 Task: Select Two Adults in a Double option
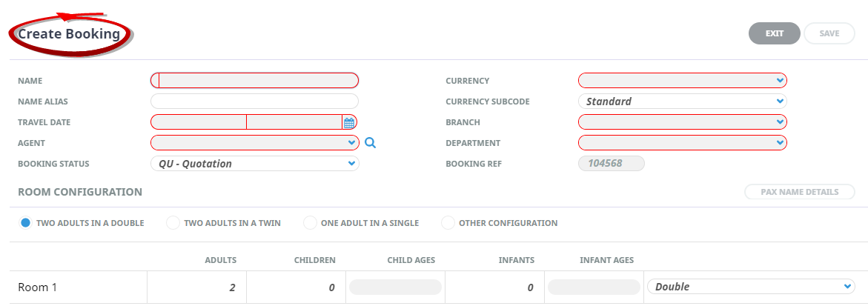[x=27, y=223]
